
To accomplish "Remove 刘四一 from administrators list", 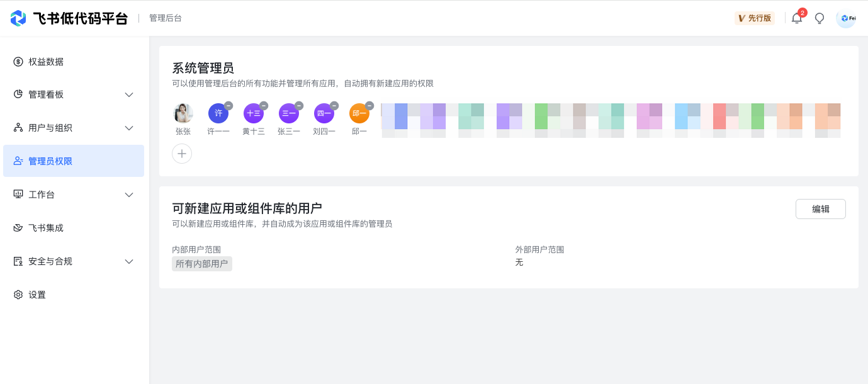I will pyautogui.click(x=334, y=106).
